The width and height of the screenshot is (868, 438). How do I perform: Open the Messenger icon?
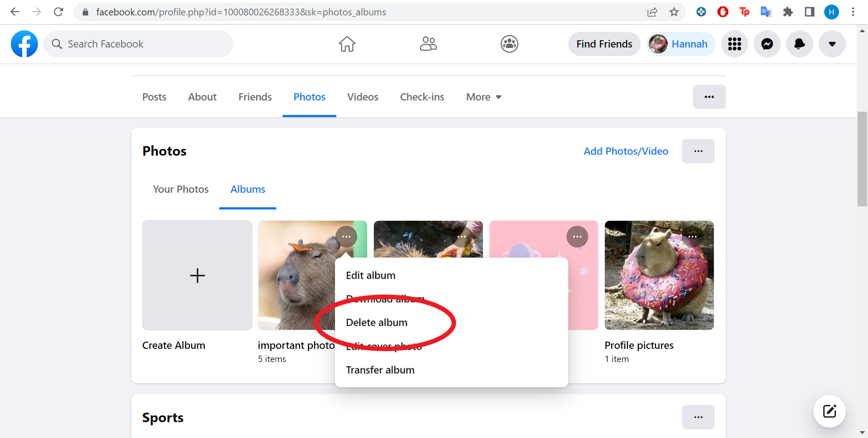coord(767,44)
